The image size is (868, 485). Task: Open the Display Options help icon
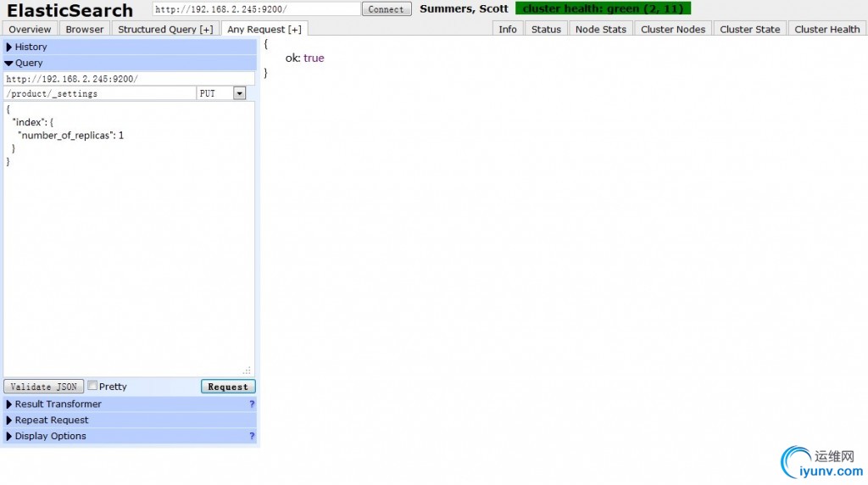(x=252, y=437)
